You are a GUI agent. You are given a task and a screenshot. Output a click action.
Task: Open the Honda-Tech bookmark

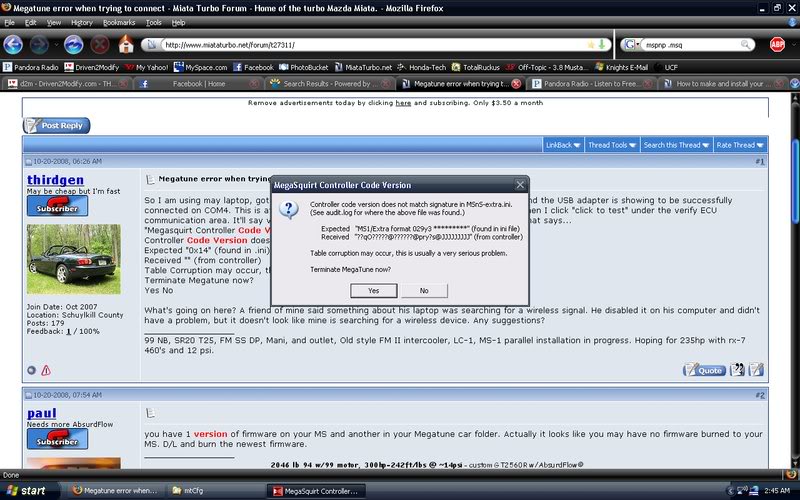[x=422, y=67]
